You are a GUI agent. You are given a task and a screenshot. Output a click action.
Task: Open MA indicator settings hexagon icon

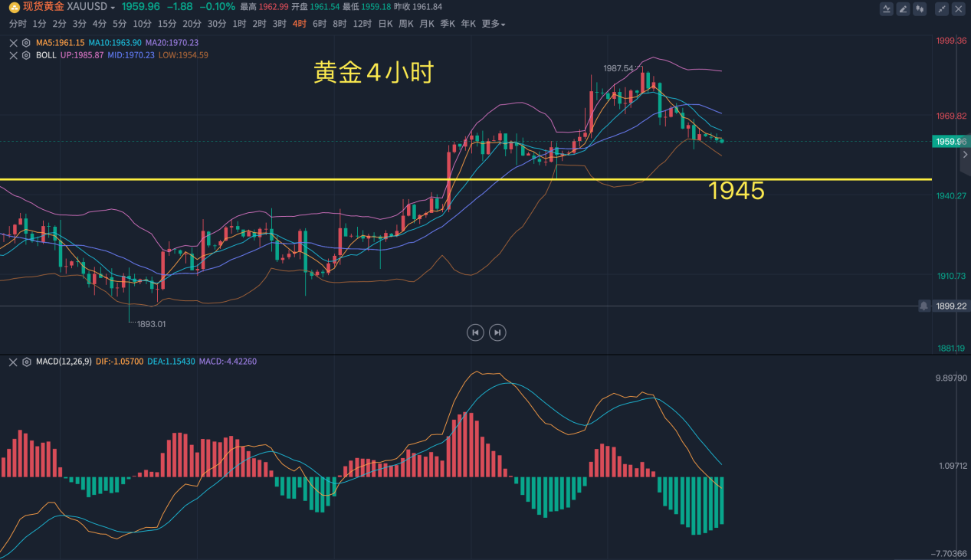(27, 43)
